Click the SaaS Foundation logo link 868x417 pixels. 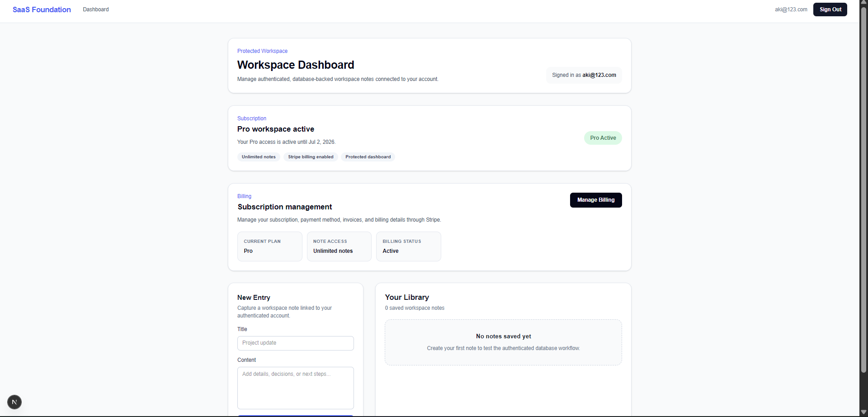click(x=42, y=9)
